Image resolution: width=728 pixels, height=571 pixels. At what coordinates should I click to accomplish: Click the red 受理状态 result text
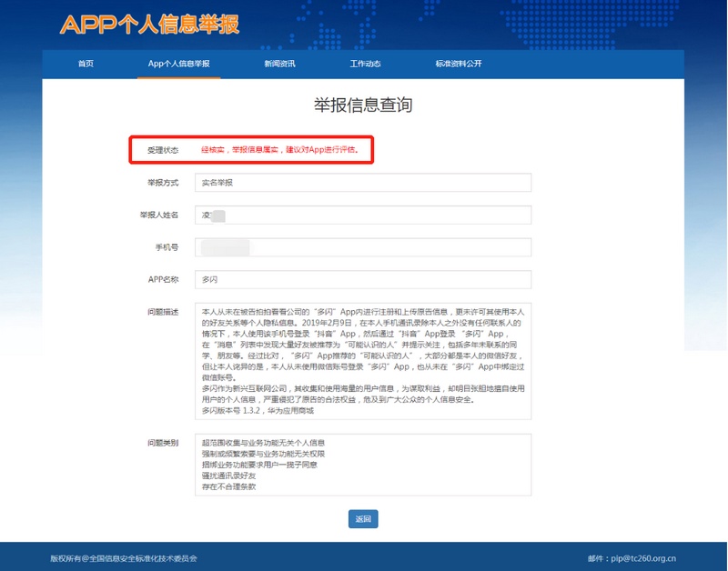pyautogui.click(x=279, y=149)
